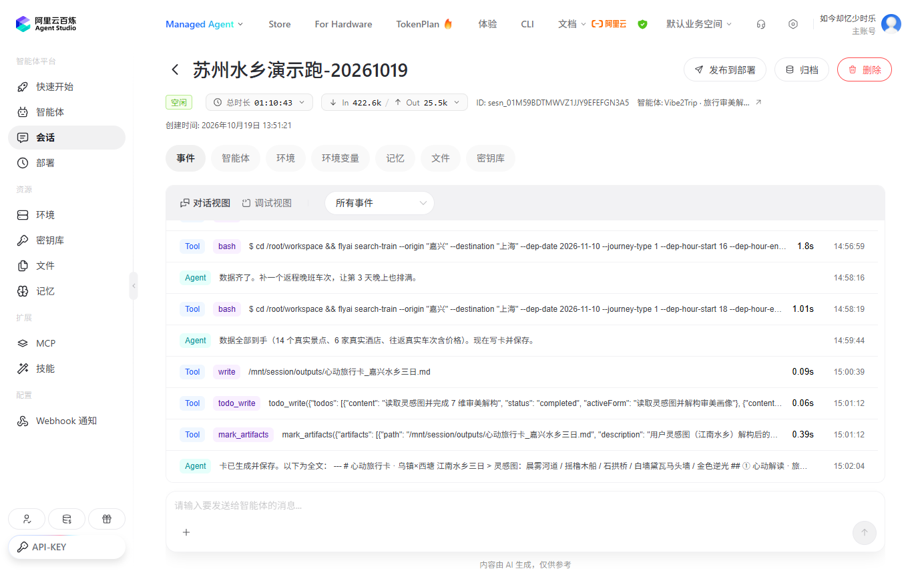
Task: Open the customer support headset icon
Action: tap(761, 24)
